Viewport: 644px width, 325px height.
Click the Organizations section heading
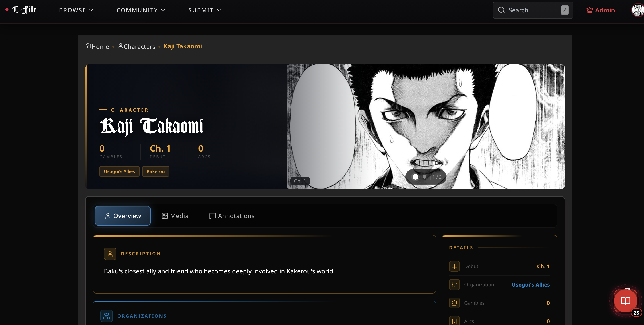coord(142,316)
